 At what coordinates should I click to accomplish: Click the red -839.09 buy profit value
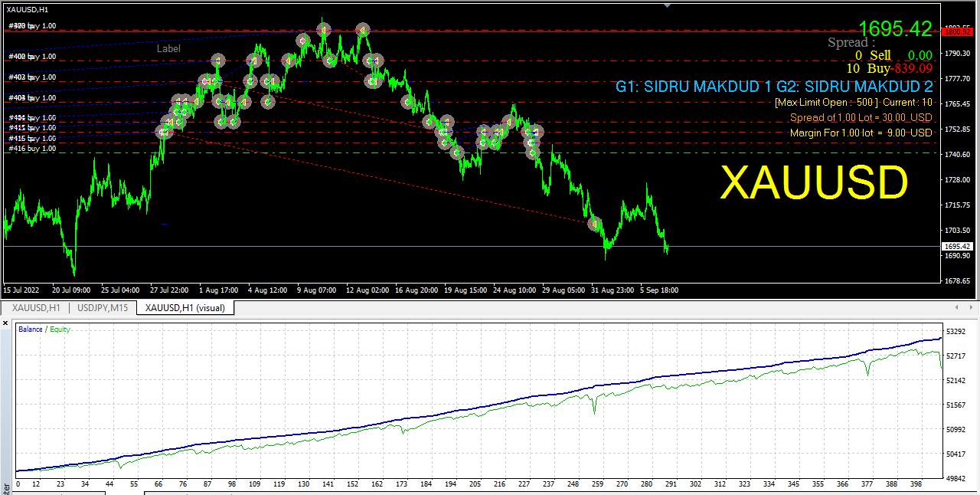(x=912, y=68)
